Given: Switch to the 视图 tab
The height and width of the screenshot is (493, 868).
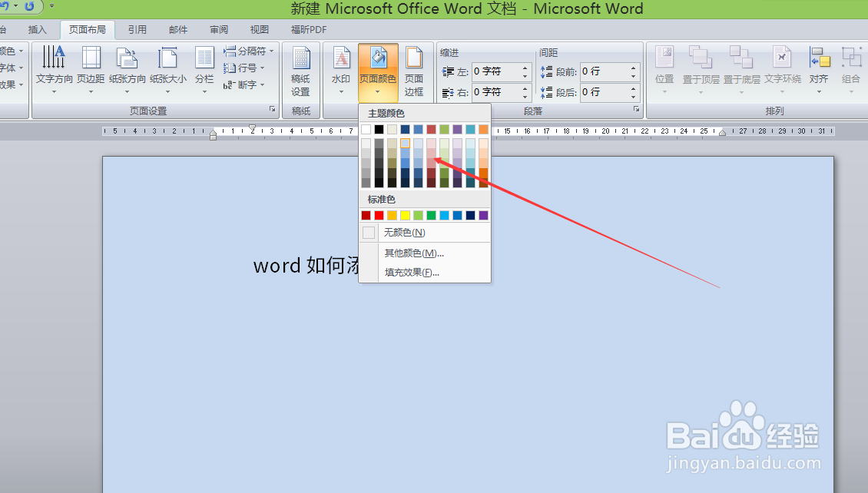Looking at the screenshot, I should pyautogui.click(x=260, y=30).
